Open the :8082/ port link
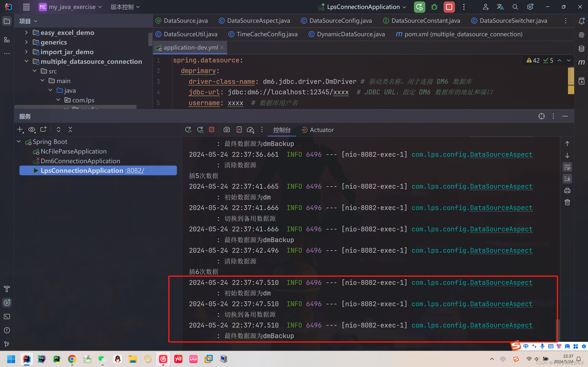This screenshot has width=588, height=367. click(135, 171)
